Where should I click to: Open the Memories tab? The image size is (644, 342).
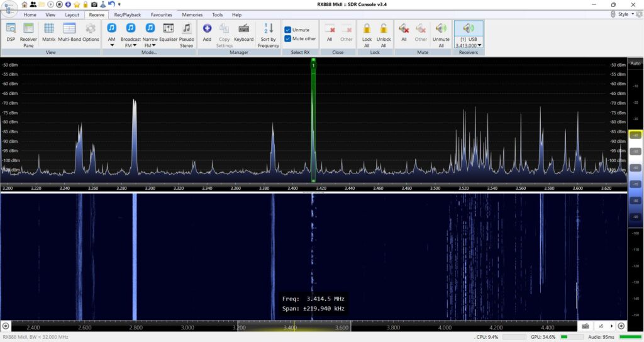point(192,15)
